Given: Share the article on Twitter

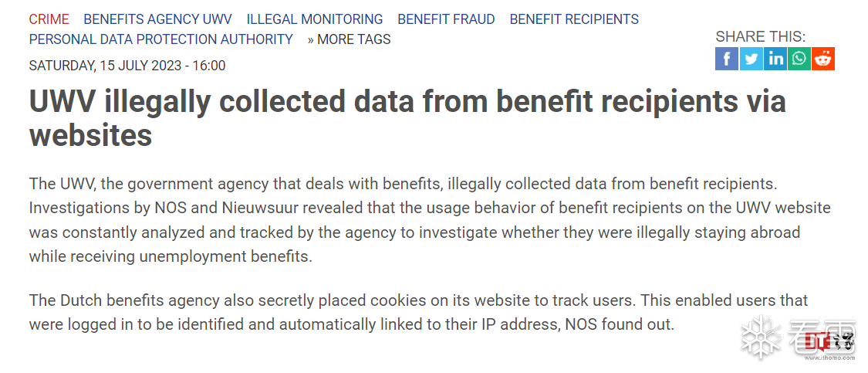Looking at the screenshot, I should click(x=751, y=59).
